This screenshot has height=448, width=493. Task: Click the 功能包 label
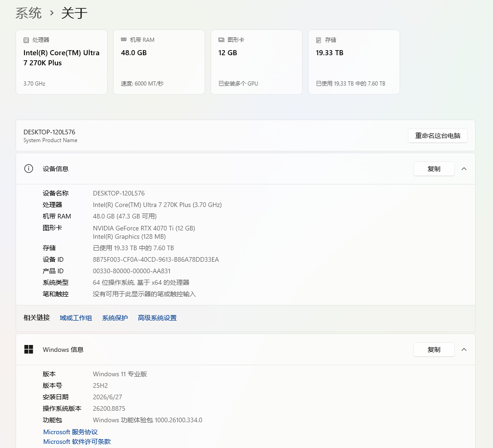pos(52,420)
